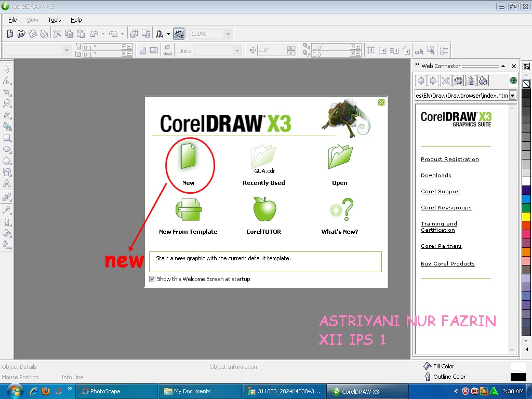Follow the Corel Newsgroups link

click(446, 208)
